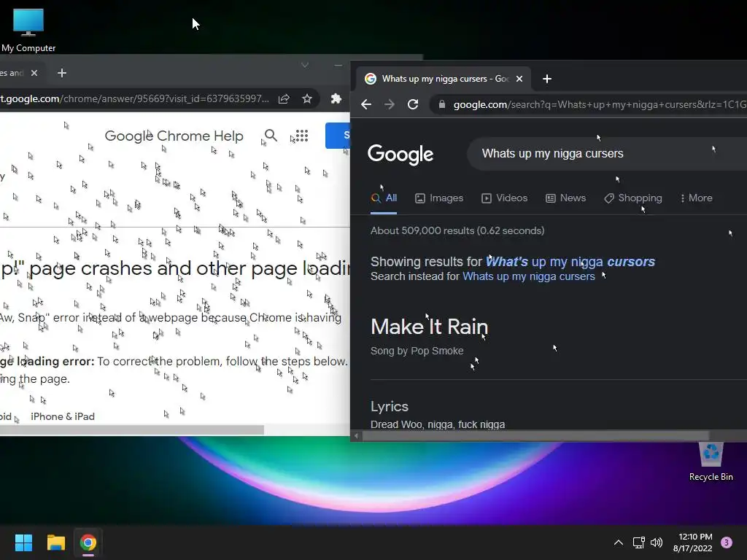Click the Lyrics heading
The image size is (747, 560).
coord(390,406)
